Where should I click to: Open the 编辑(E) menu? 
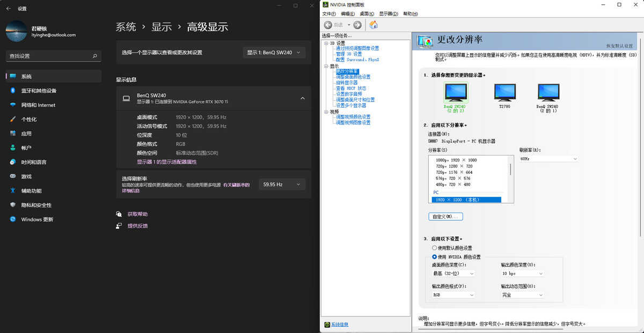coord(348,14)
